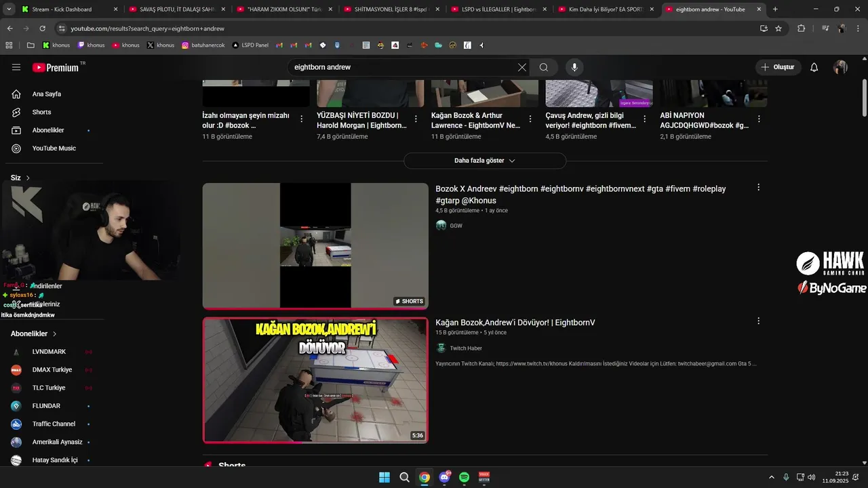Open Discord from the taskbar

click(x=444, y=477)
